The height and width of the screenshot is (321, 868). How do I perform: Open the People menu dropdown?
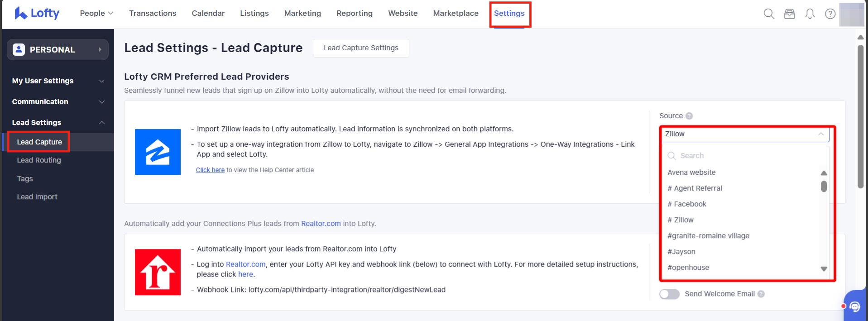96,14
